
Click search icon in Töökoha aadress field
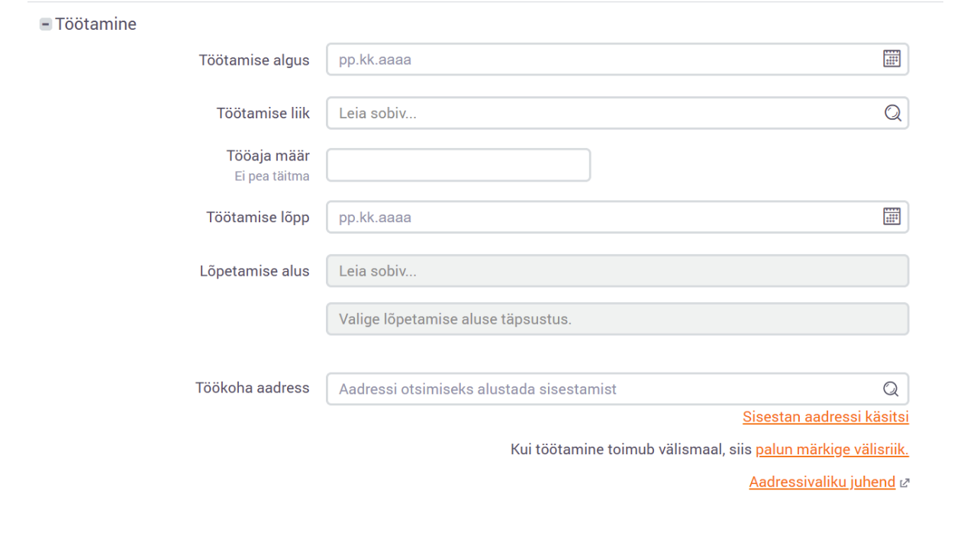(x=891, y=389)
